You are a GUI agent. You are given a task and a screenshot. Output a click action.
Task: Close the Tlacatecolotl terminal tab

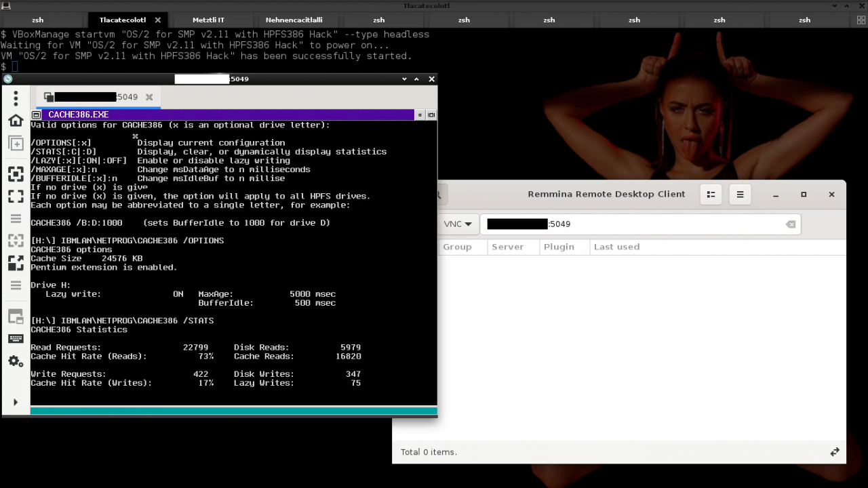pos(158,20)
